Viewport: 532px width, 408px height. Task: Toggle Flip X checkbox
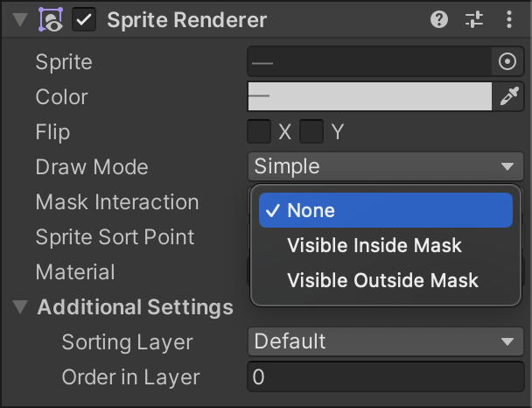click(x=259, y=131)
